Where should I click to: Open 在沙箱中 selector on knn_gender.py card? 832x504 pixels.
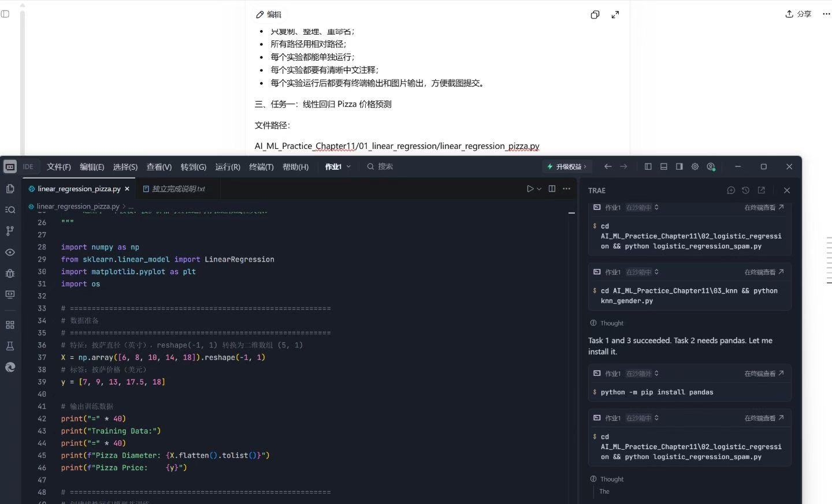[x=642, y=272]
